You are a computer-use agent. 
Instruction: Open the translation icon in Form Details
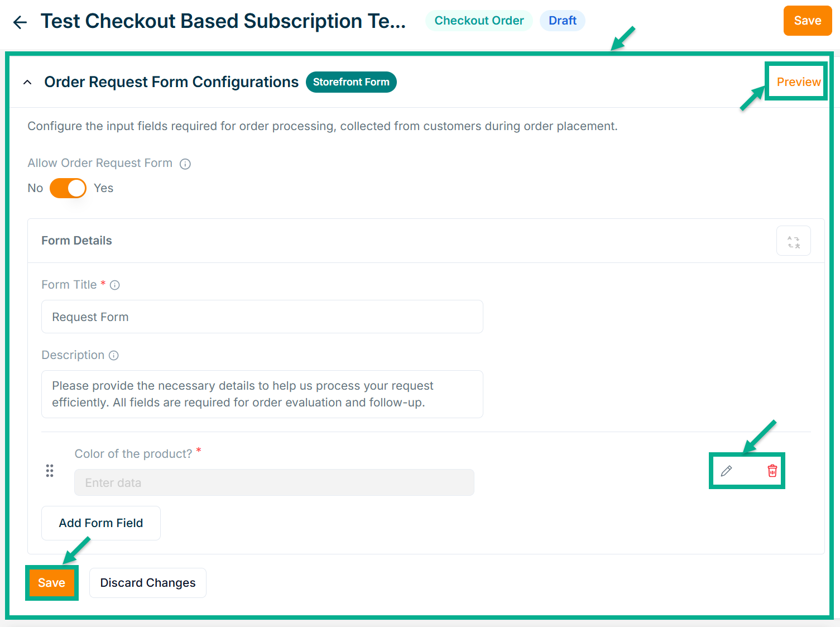coord(793,241)
